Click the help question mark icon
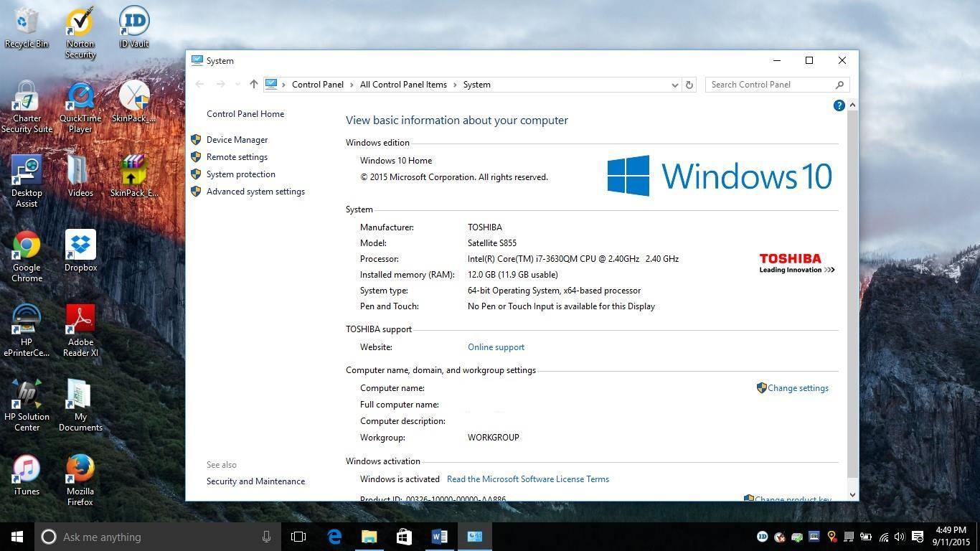This screenshot has width=980, height=551. (x=839, y=105)
